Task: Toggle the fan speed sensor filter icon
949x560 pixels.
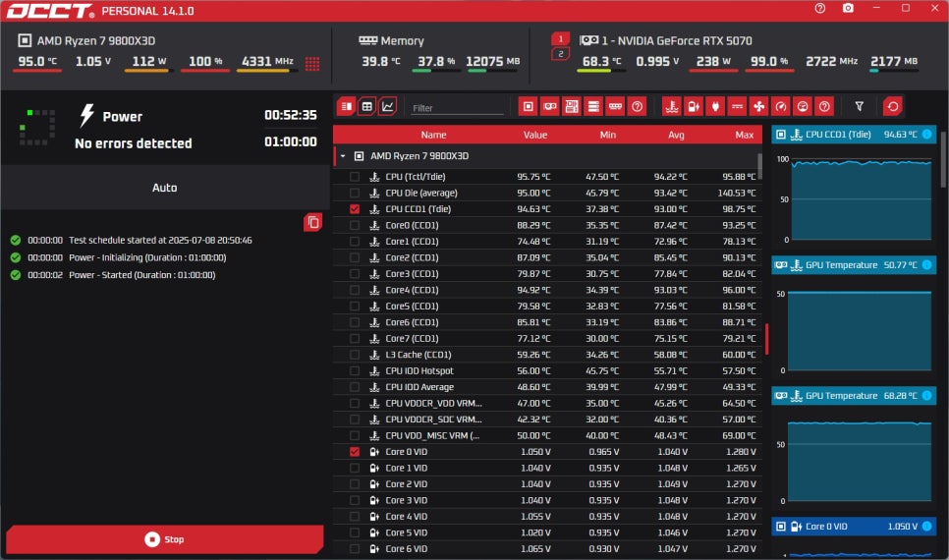Action: [759, 106]
